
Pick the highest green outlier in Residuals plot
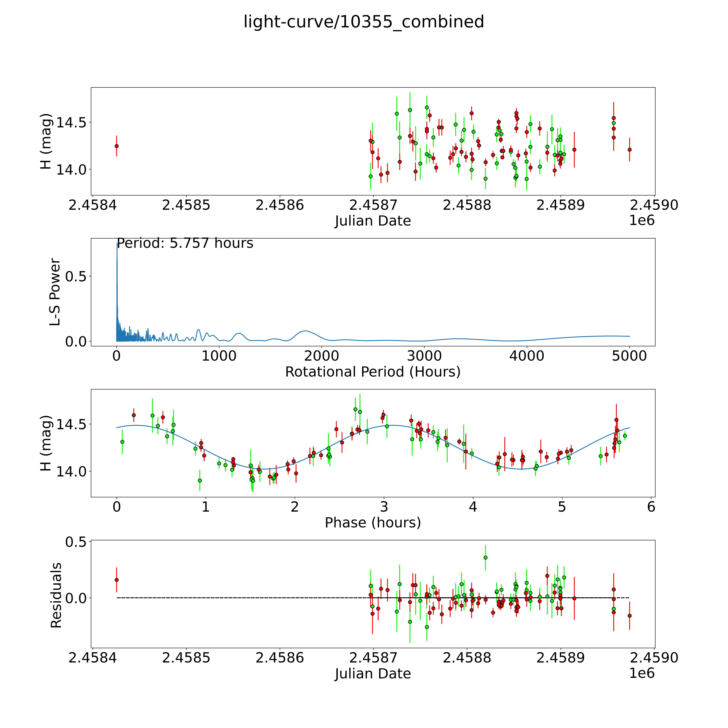pos(485,558)
